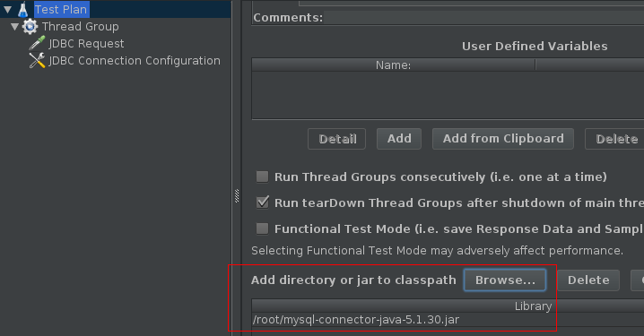Click the Add variable button
Image resolution: width=644 pixels, height=336 pixels.
click(399, 139)
